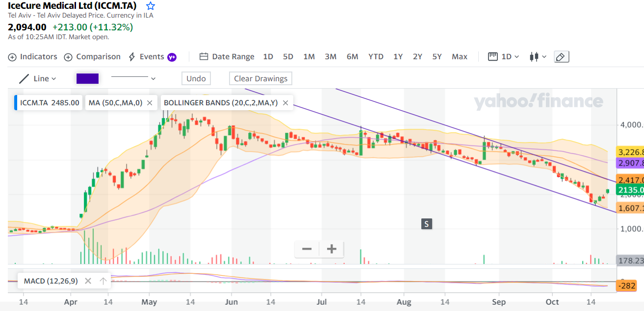The height and width of the screenshot is (311, 644).
Task: Open the candlestick chart type dropdown
Action: click(538, 57)
